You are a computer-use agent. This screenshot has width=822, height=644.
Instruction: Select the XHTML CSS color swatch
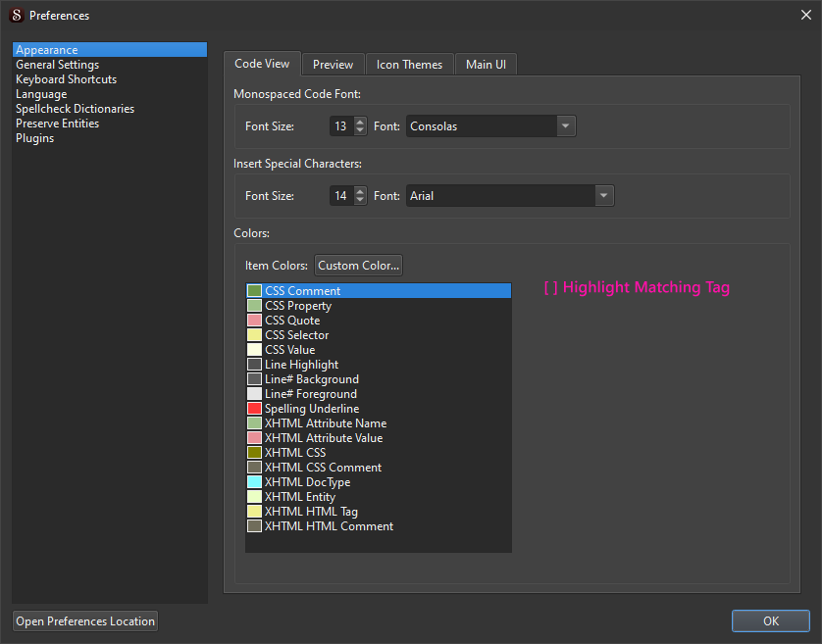pos(254,452)
